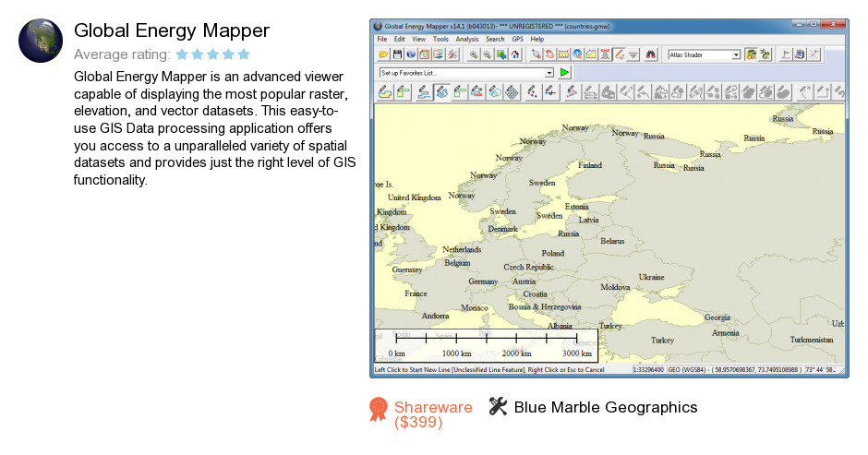Select the Create Area Feature pencil tool
This screenshot has height=455, width=868.
click(385, 92)
